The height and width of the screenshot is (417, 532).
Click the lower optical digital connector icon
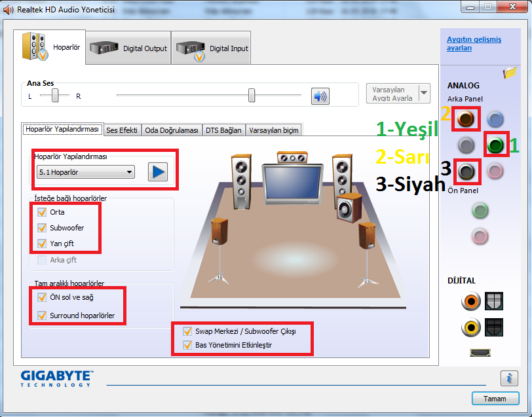(493, 327)
